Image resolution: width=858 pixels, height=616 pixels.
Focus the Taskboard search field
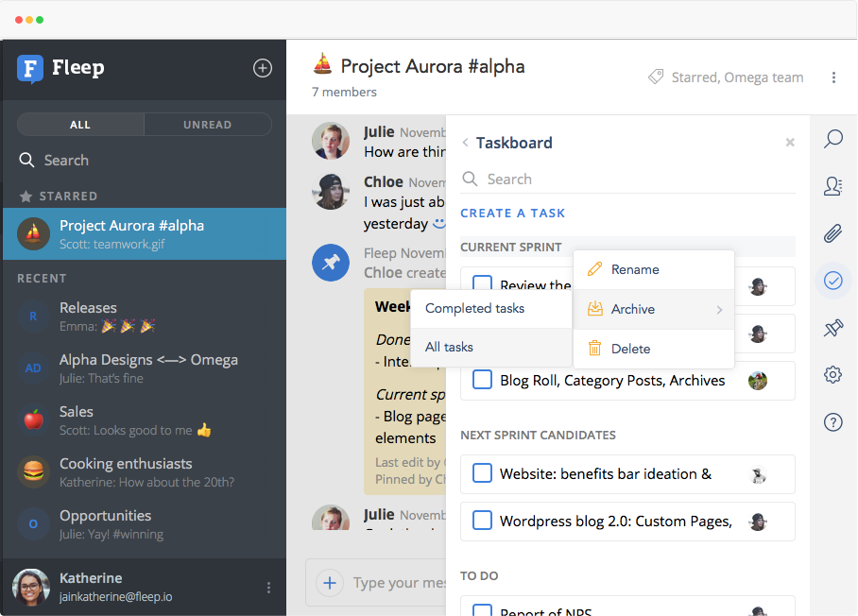(x=627, y=180)
